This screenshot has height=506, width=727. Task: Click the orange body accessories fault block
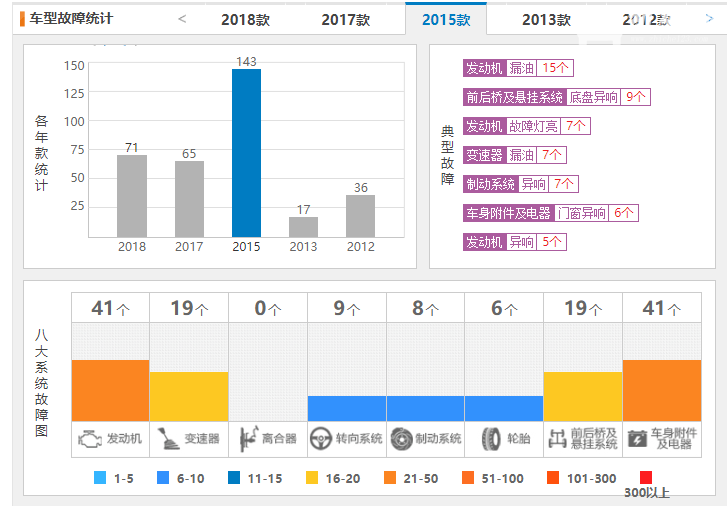pyautogui.click(x=662, y=391)
